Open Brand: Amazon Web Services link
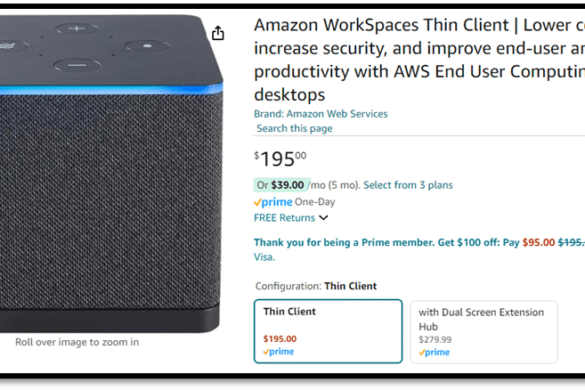The width and height of the screenshot is (585, 390). pyautogui.click(x=321, y=114)
